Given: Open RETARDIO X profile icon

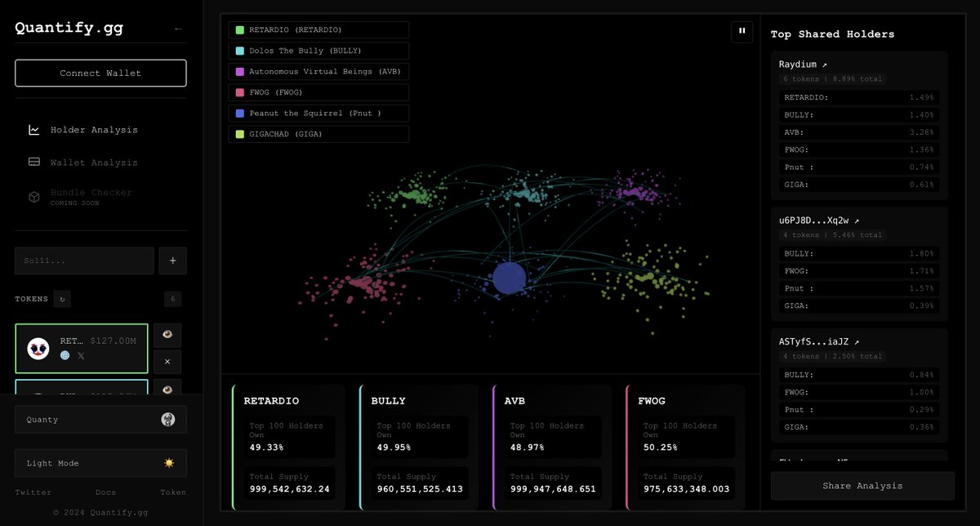Looking at the screenshot, I should coord(81,355).
